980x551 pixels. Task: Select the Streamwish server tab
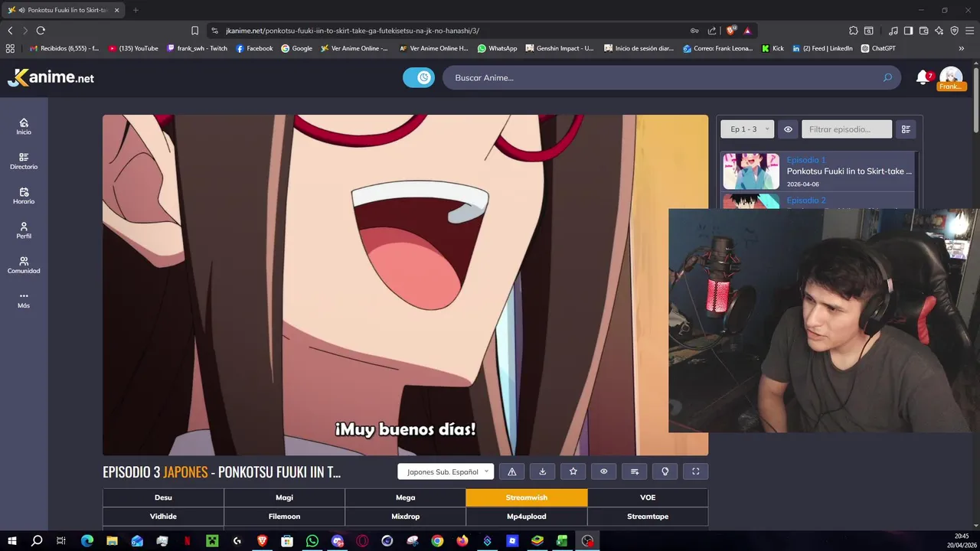pos(527,497)
